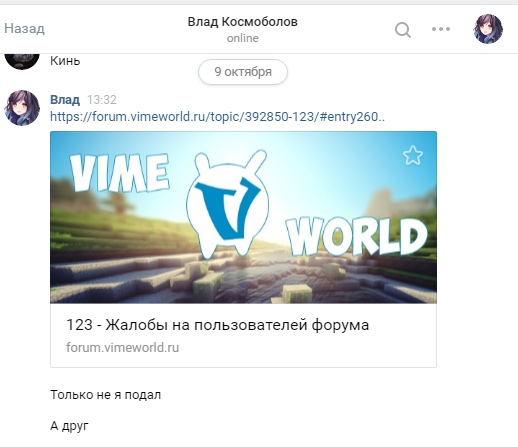Click the dark avatar beside 'Кинь'
The width and height of the screenshot is (518, 447).
22,61
